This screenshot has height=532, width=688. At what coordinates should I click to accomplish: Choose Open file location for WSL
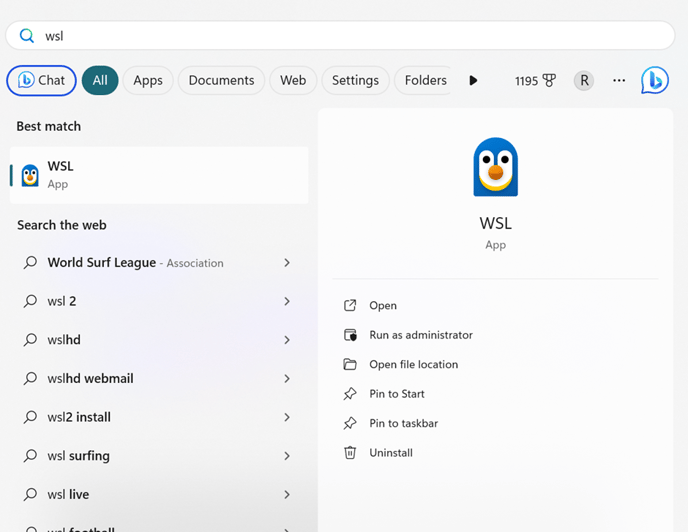pos(414,364)
